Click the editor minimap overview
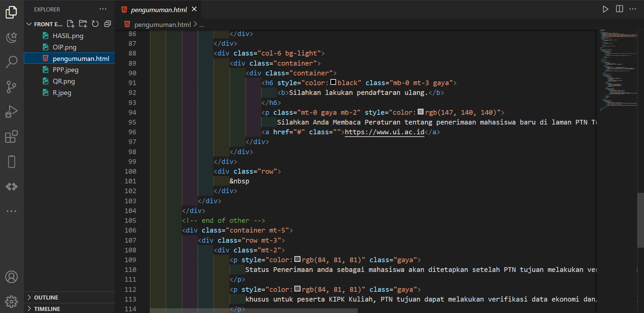This screenshot has height=313, width=644. (x=618, y=70)
